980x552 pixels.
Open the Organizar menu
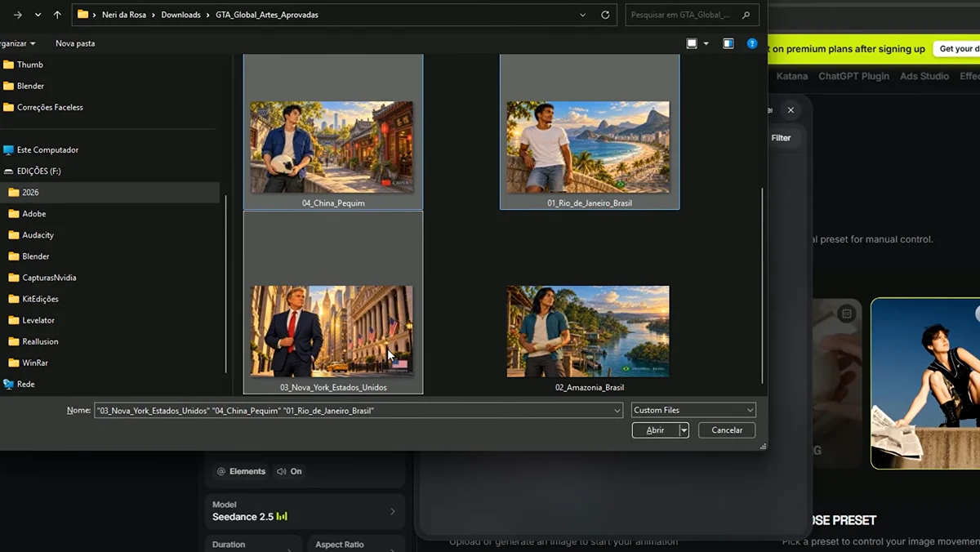(x=16, y=43)
